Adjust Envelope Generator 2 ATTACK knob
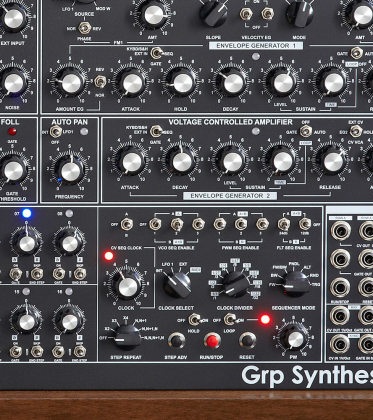Screen dimensions: 373x420 click(132, 162)
